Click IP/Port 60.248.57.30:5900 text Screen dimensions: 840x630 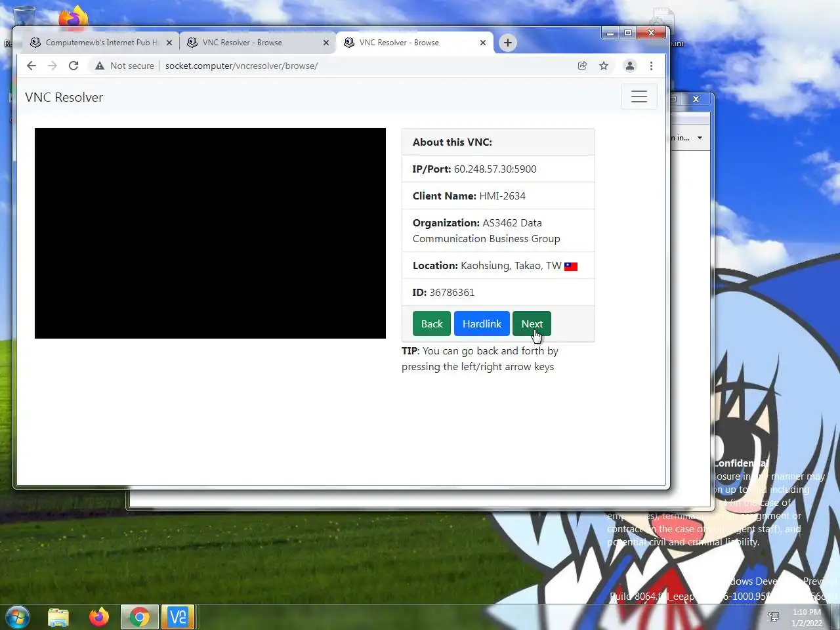click(474, 169)
